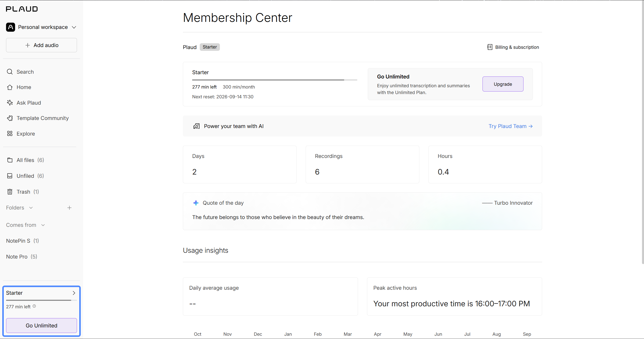644x339 pixels.
Task: Click the info icon beside 277 min left
Action: coord(34,306)
